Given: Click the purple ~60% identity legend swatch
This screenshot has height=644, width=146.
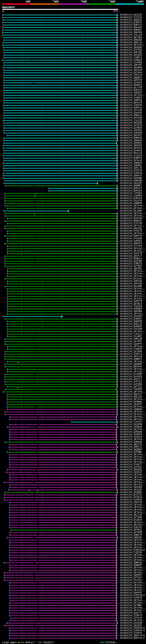Looking at the screenshot, I should coord(73,4).
